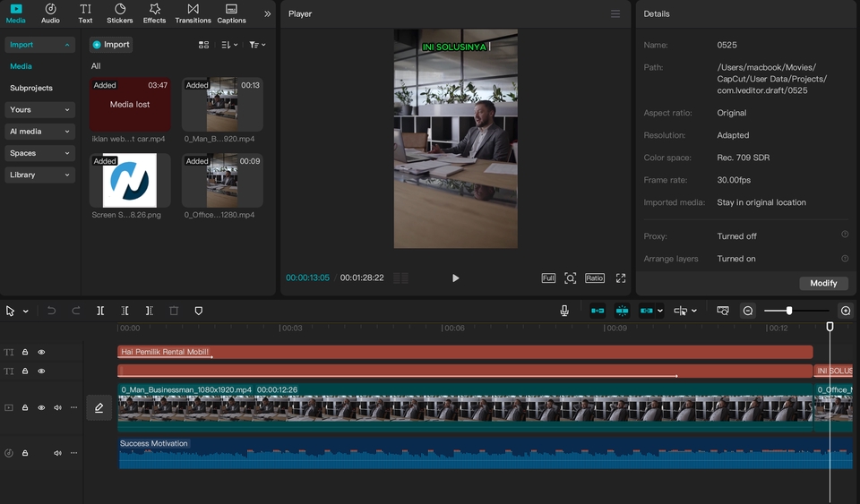
Task: Switch media view layout icon
Action: click(x=203, y=45)
